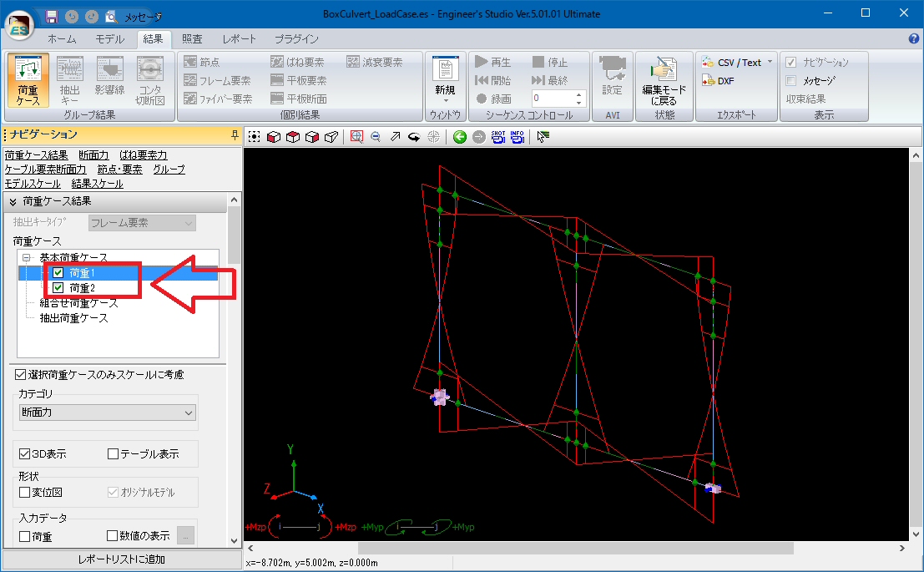This screenshot has width=924, height=572.
Task: Open the モデル ribbon tab
Action: [109, 39]
